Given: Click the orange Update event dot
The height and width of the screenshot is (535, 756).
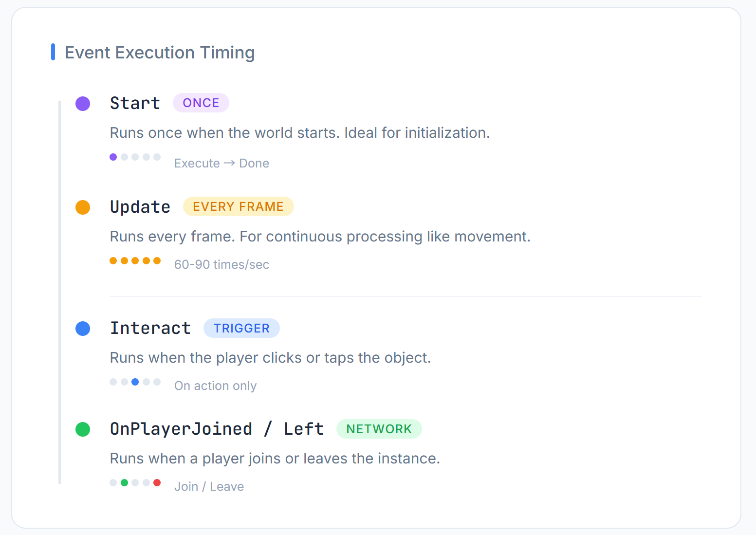Looking at the screenshot, I should (x=83, y=207).
